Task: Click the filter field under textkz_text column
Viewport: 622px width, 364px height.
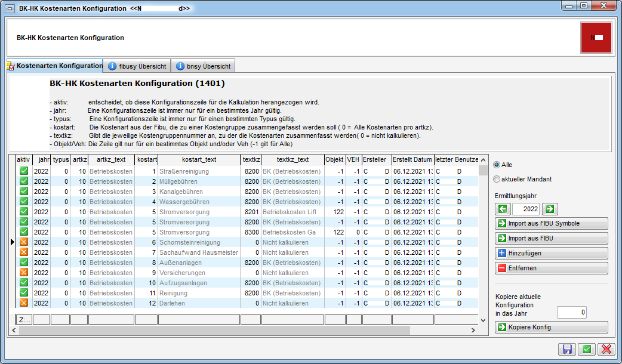Action: coord(292,320)
